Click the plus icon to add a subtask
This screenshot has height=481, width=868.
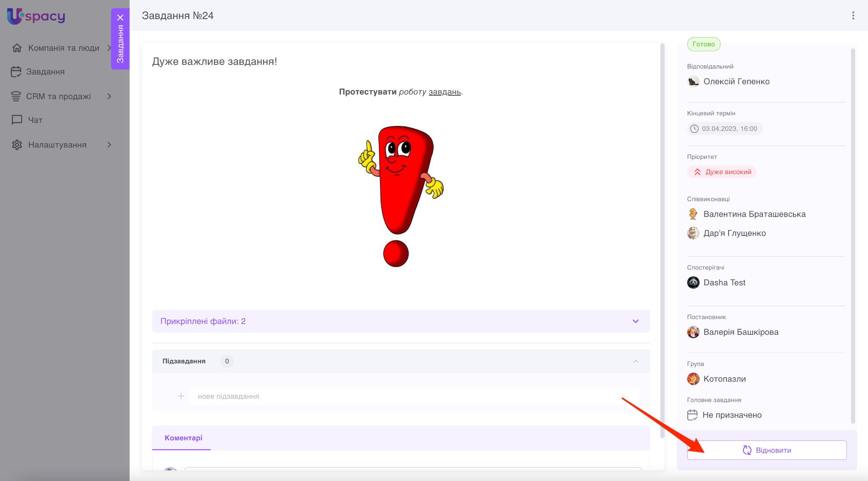click(x=181, y=396)
